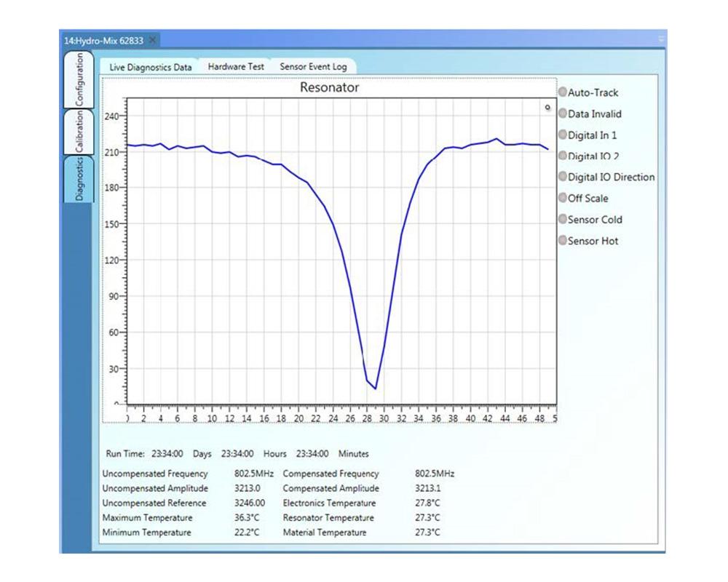Image resolution: width=728 pixels, height=582 pixels.
Task: Close the 14:Hydro-Mix 62833 tab
Action: point(152,41)
